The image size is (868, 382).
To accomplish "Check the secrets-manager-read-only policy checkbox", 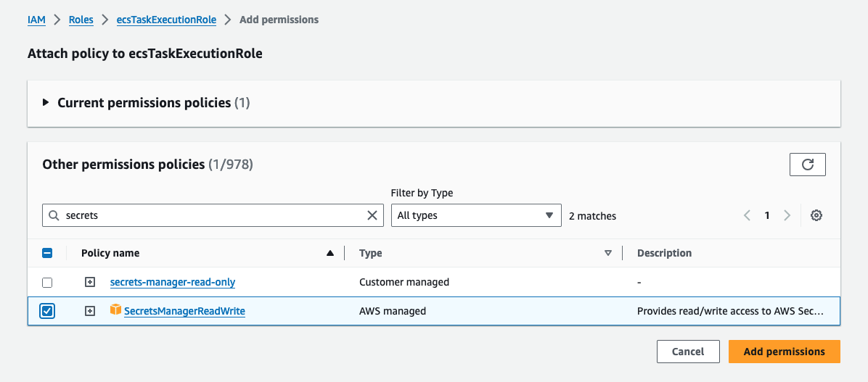I will (x=47, y=282).
